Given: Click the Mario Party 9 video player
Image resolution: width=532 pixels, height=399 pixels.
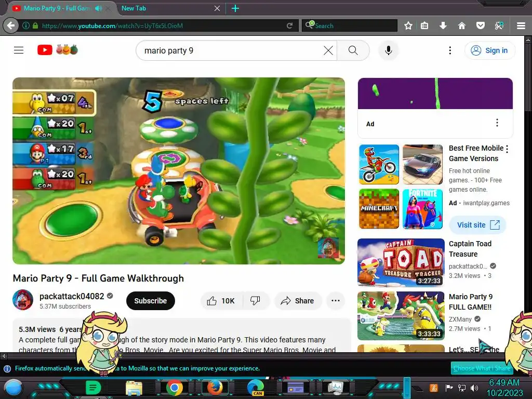Looking at the screenshot, I should pyautogui.click(x=179, y=171).
